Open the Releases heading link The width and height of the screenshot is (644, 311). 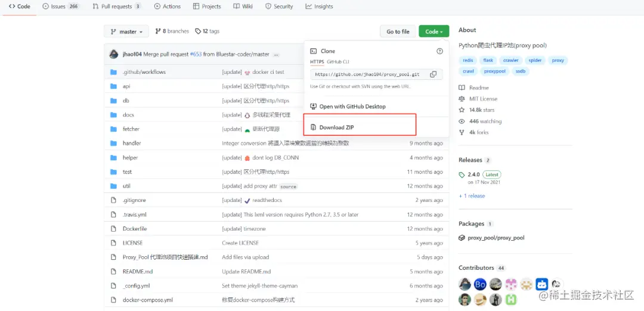[470, 160]
